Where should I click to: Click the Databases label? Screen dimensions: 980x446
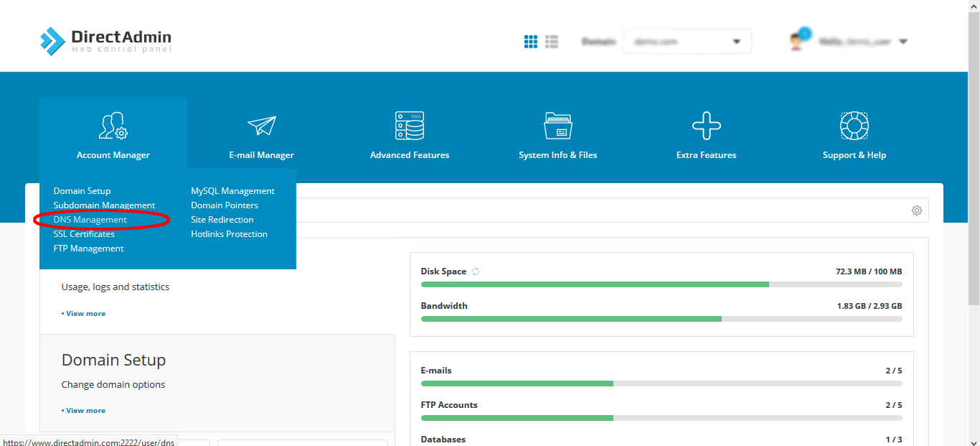(x=443, y=440)
